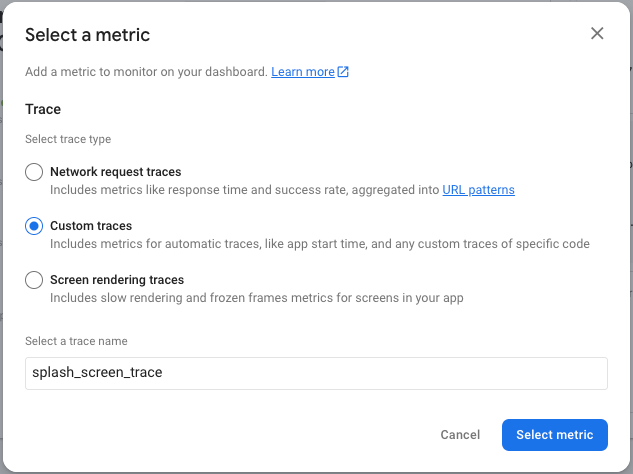
Task: Choose the Custom traces radio button
Action: point(34,226)
